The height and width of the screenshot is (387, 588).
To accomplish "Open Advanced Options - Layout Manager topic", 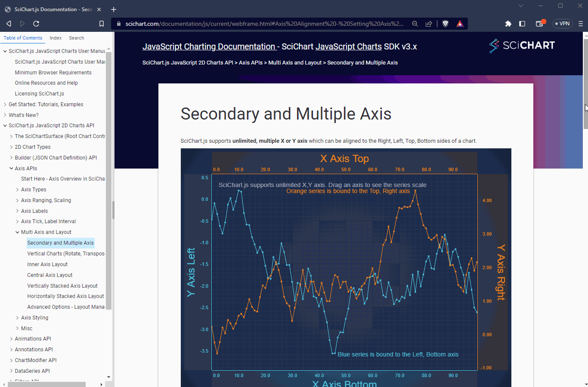I will click(x=66, y=307).
